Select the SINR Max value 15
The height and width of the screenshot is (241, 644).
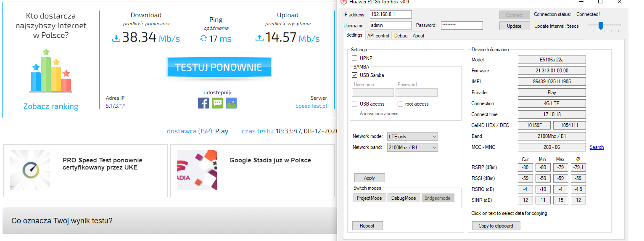pos(560,200)
